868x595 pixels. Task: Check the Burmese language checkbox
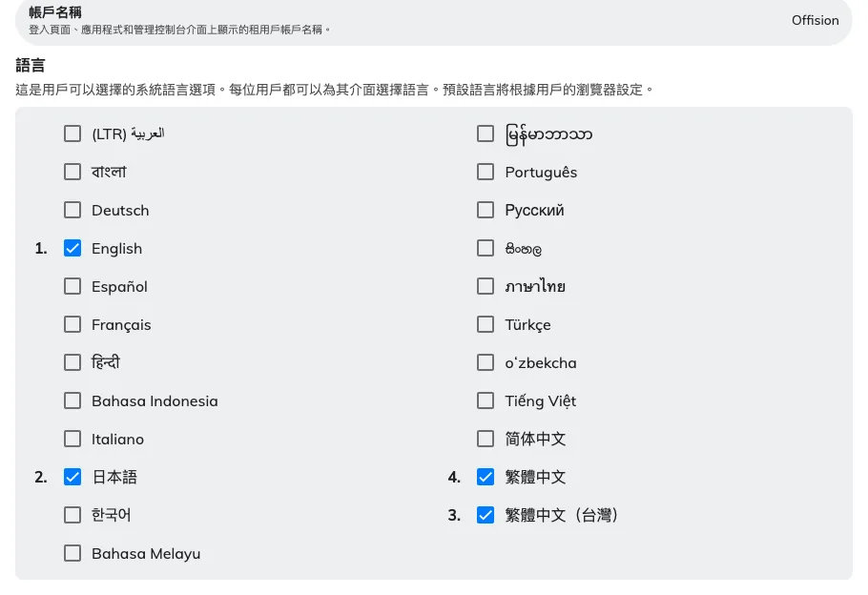(486, 133)
